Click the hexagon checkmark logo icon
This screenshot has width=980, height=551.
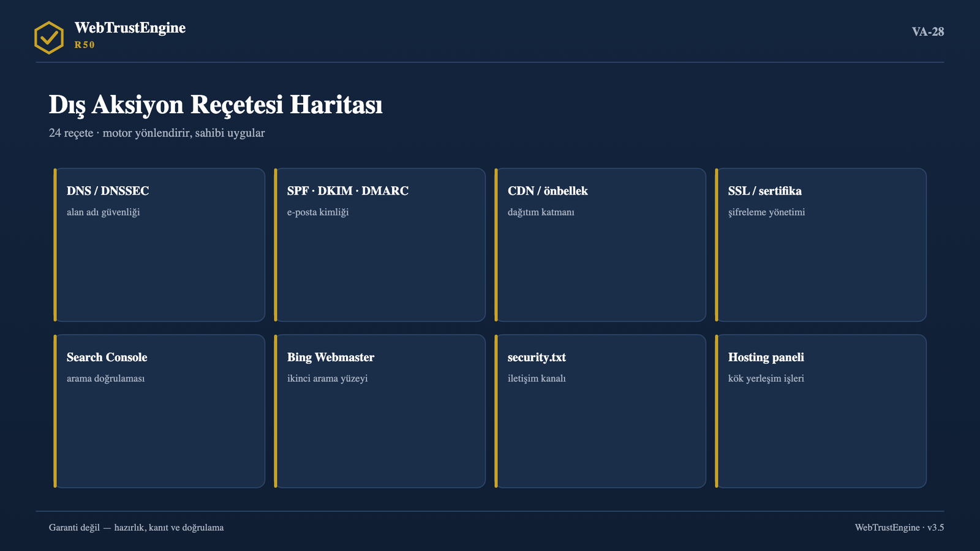49,37
